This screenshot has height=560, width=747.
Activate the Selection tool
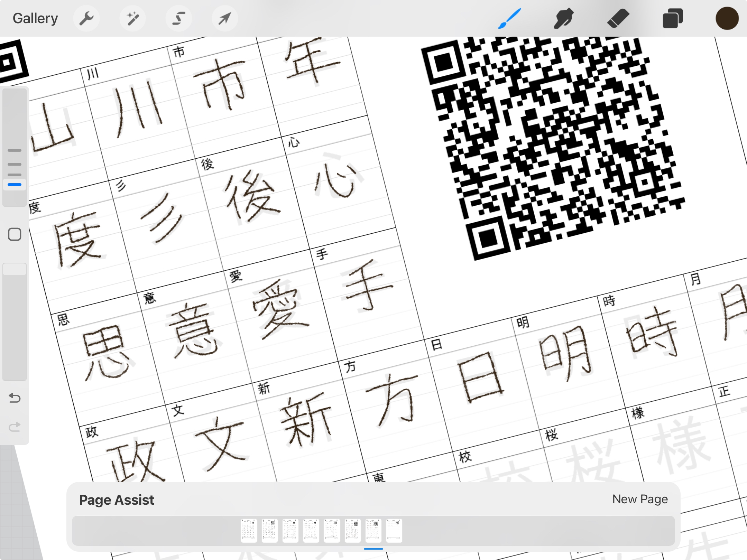click(179, 18)
